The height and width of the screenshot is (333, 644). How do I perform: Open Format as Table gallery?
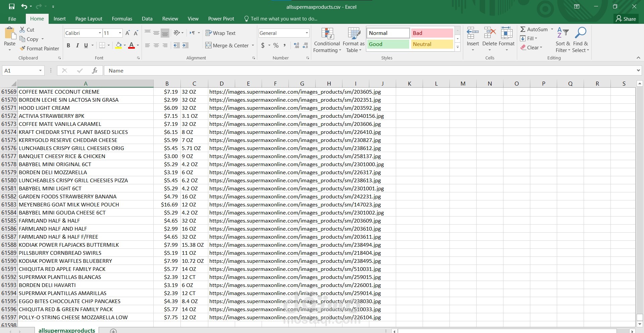(354, 40)
